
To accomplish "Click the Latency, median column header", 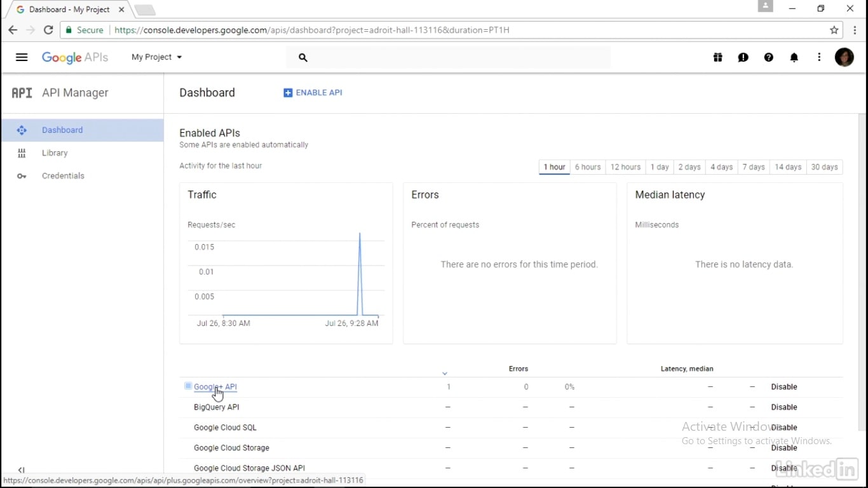I will pyautogui.click(x=687, y=369).
